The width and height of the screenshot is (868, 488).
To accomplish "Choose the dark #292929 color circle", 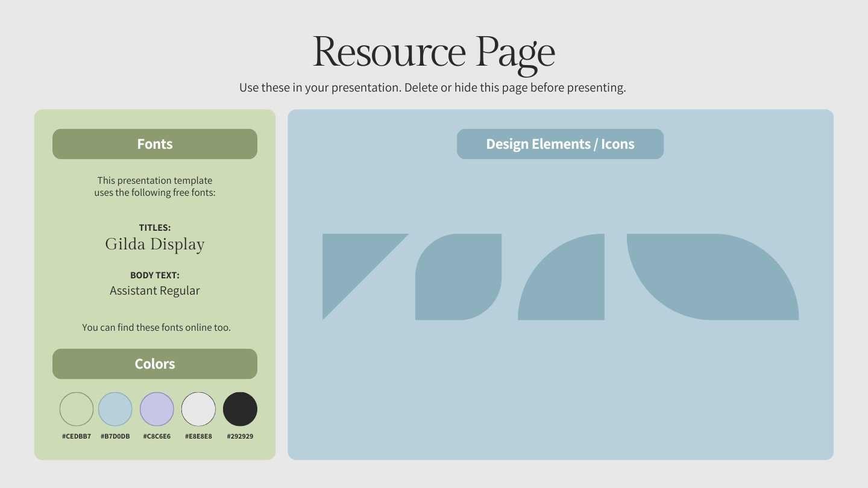I will pos(240,409).
